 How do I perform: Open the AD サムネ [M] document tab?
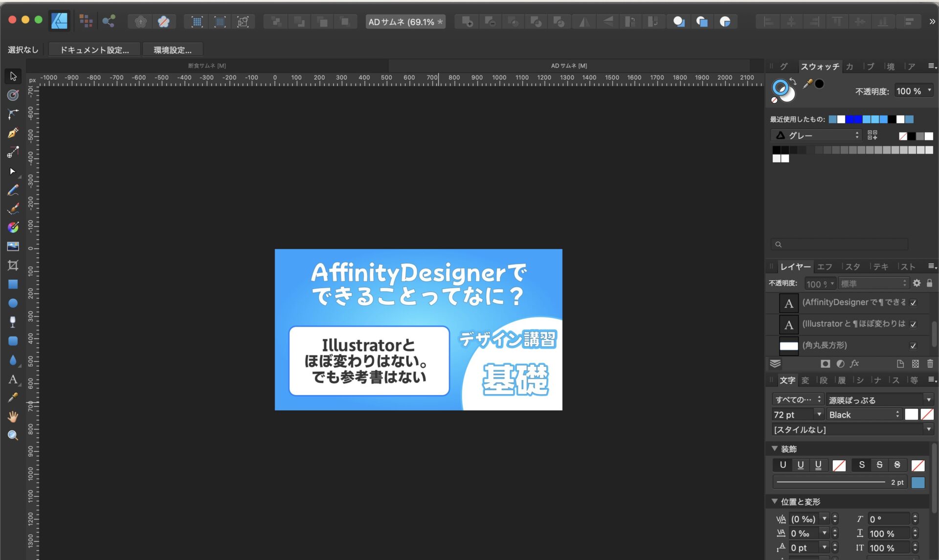tap(569, 66)
